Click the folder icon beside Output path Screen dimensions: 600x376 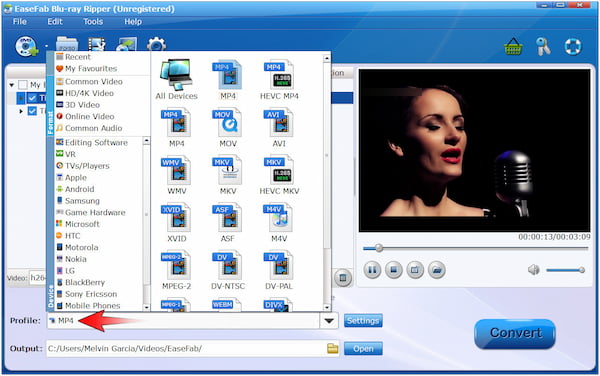tap(333, 348)
